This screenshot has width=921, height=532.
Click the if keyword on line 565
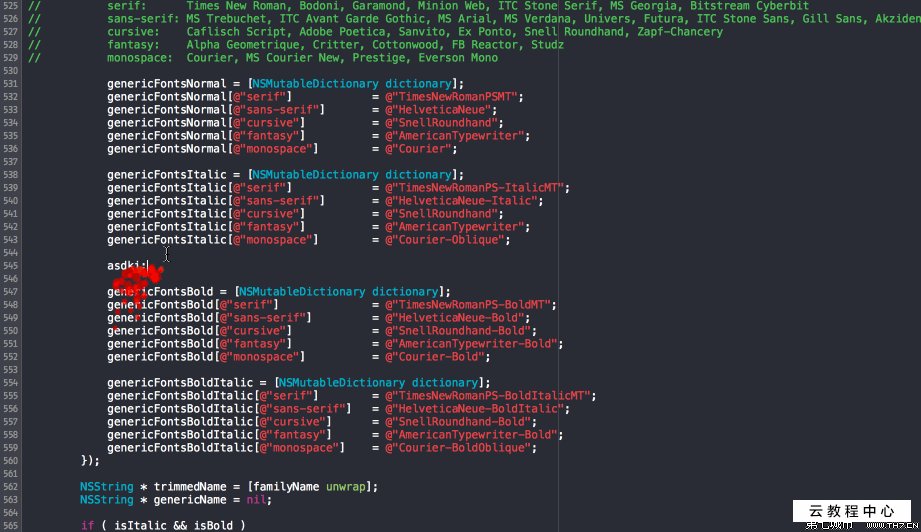pos(87,525)
